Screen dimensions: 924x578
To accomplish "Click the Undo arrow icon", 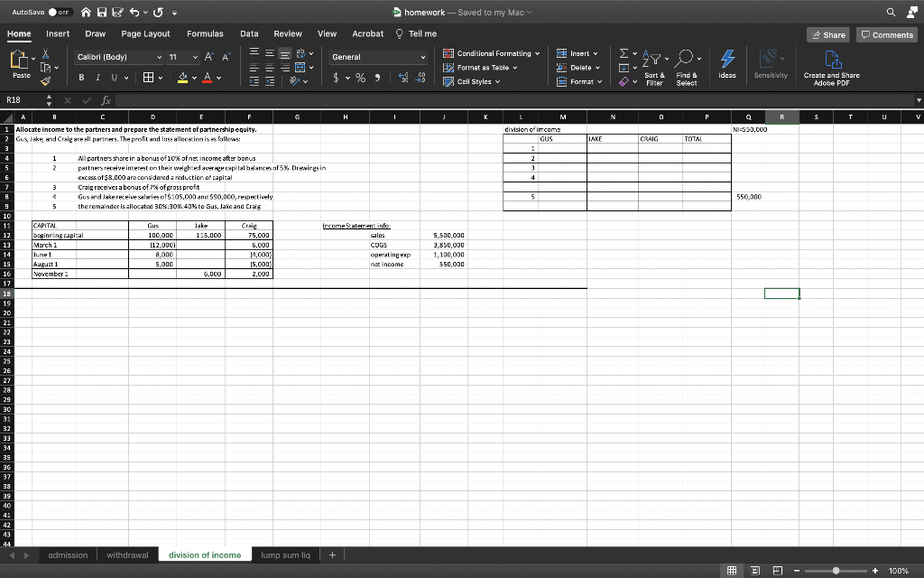I will click(134, 13).
